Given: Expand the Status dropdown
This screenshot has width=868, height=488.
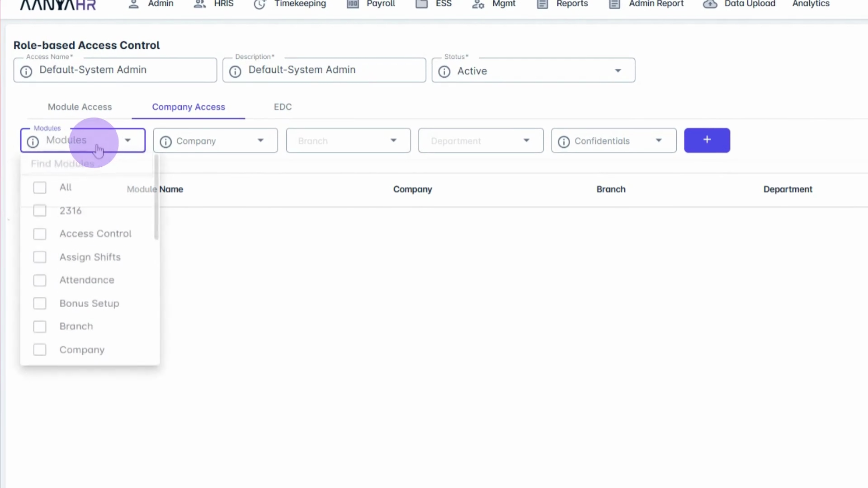Looking at the screenshot, I should click(618, 71).
